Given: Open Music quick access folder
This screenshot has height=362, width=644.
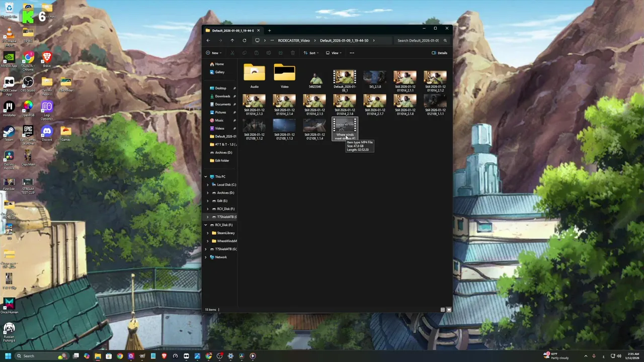Looking at the screenshot, I should [x=219, y=120].
